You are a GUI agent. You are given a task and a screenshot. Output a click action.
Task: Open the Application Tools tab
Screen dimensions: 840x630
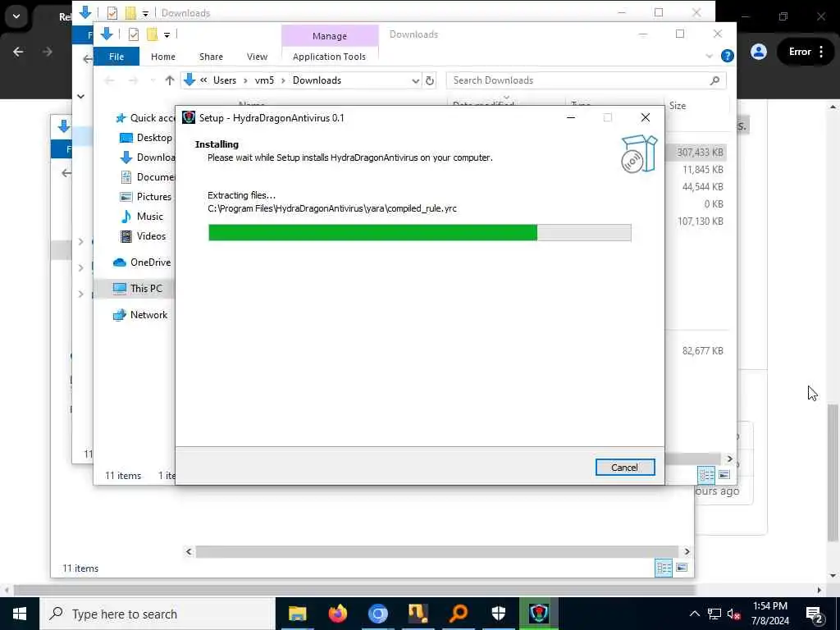(329, 57)
